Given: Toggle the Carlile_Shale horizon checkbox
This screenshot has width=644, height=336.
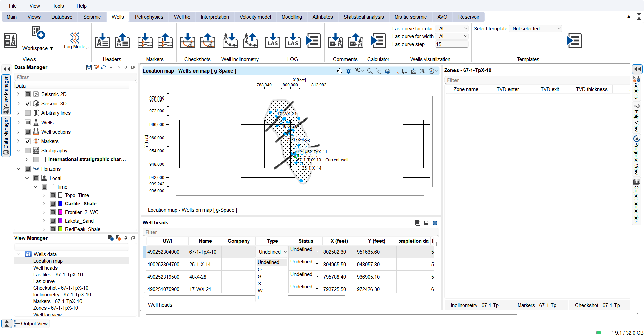Looking at the screenshot, I should pos(53,204).
